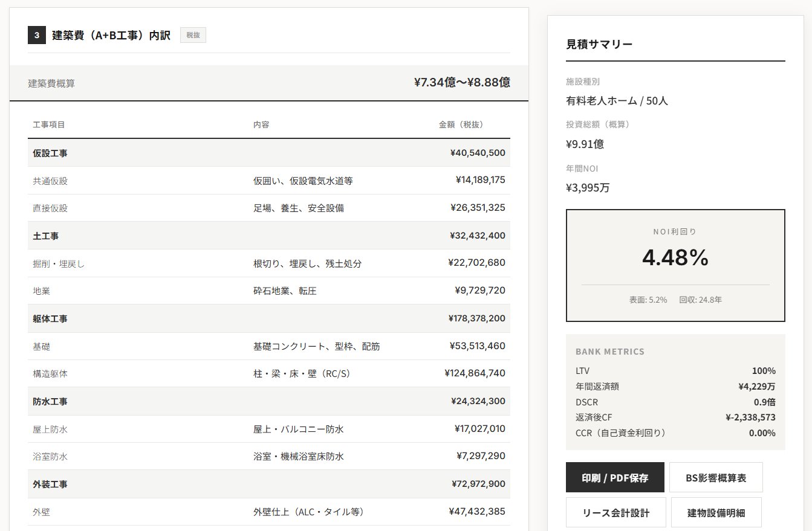Click the amount ¥47,432,385
Image resolution: width=812 pixels, height=531 pixels.
(477, 511)
